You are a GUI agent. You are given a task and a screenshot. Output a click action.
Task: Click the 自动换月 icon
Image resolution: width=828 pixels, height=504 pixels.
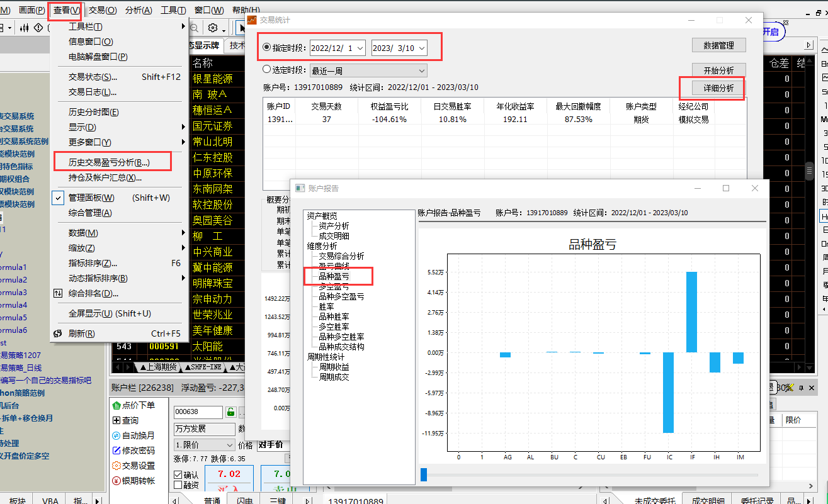[x=116, y=435]
